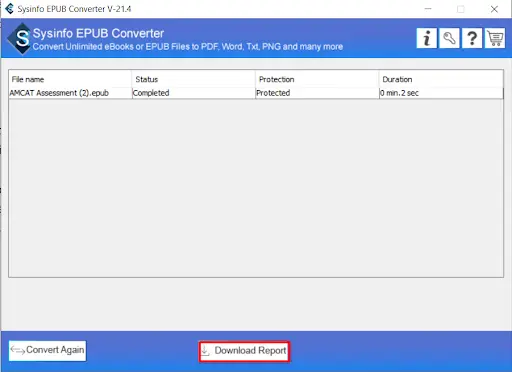
Task: Click the title bar app icon
Action: (x=9, y=9)
